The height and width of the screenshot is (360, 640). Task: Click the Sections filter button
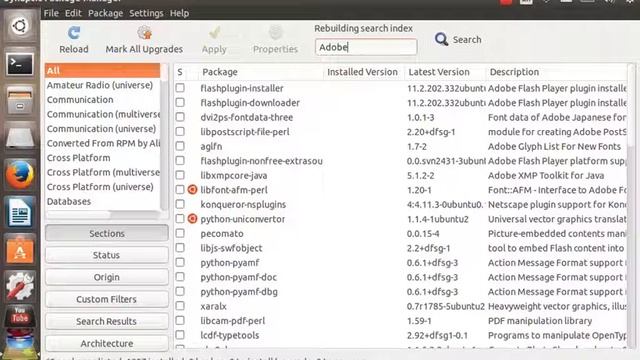pyautogui.click(x=107, y=233)
